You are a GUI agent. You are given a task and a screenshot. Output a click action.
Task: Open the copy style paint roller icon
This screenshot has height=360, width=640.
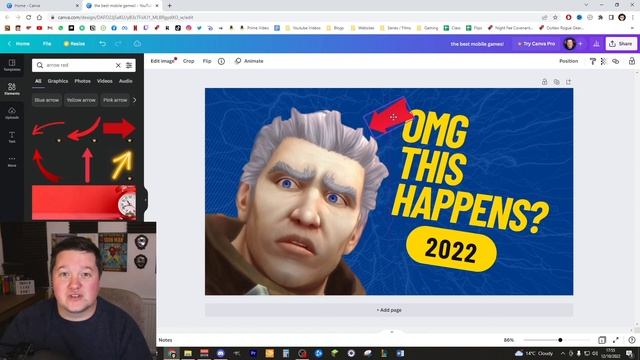(593, 61)
